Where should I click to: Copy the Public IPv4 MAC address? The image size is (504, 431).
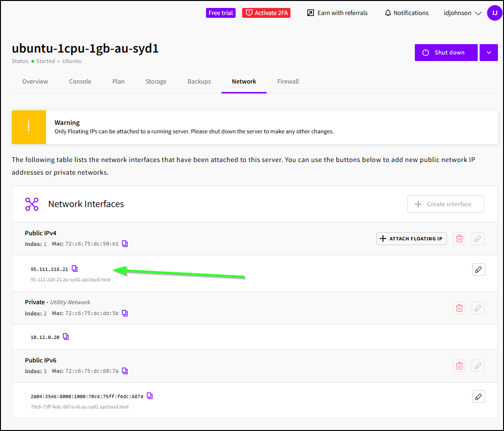coord(125,244)
